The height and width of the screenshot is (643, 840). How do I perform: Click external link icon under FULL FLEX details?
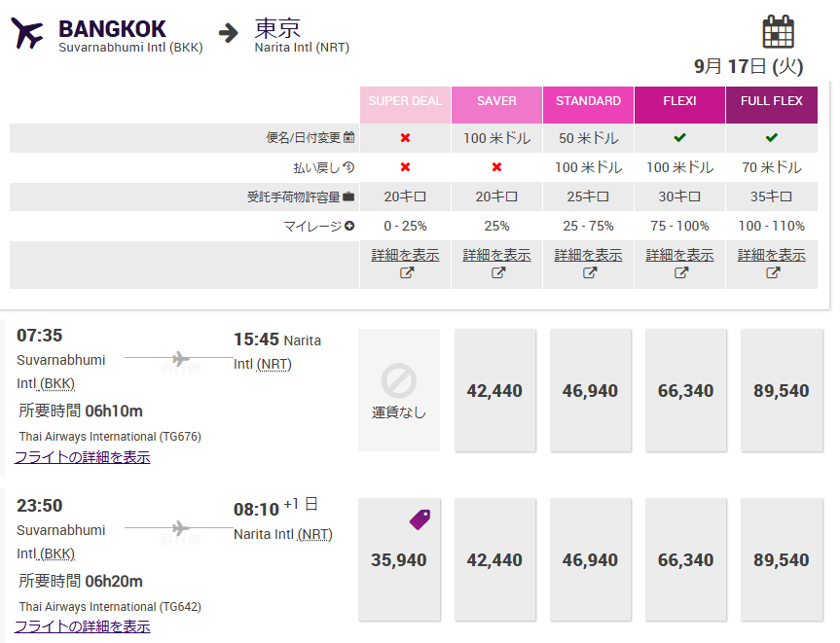point(772,273)
